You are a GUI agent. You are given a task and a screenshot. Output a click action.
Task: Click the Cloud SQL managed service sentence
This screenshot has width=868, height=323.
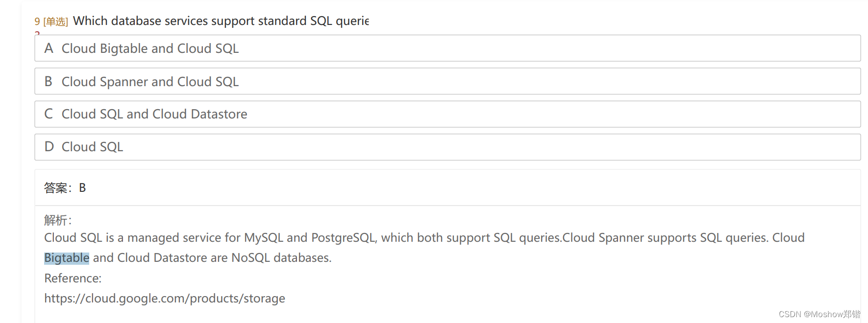(303, 238)
